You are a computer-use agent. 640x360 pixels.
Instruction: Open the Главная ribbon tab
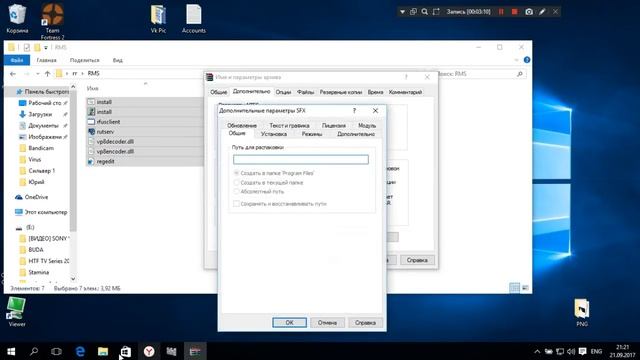pyautogui.click(x=47, y=60)
